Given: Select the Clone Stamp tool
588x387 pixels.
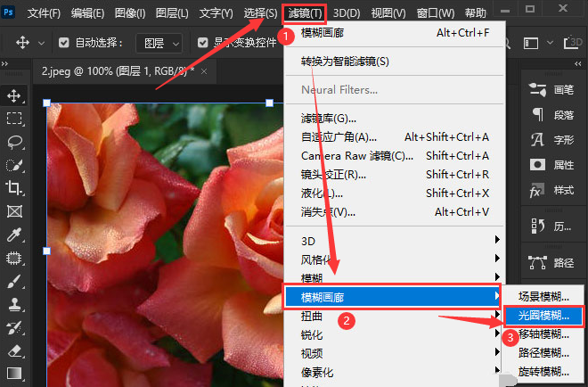Looking at the screenshot, I should [14, 305].
